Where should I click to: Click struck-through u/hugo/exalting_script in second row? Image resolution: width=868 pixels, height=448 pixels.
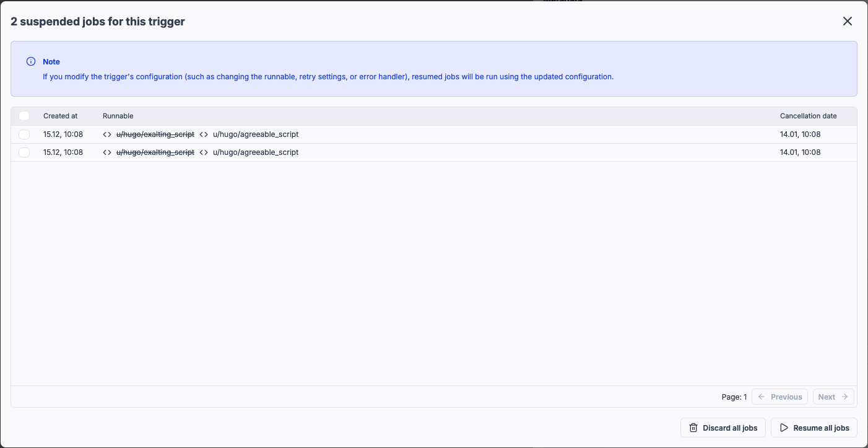pyautogui.click(x=155, y=152)
